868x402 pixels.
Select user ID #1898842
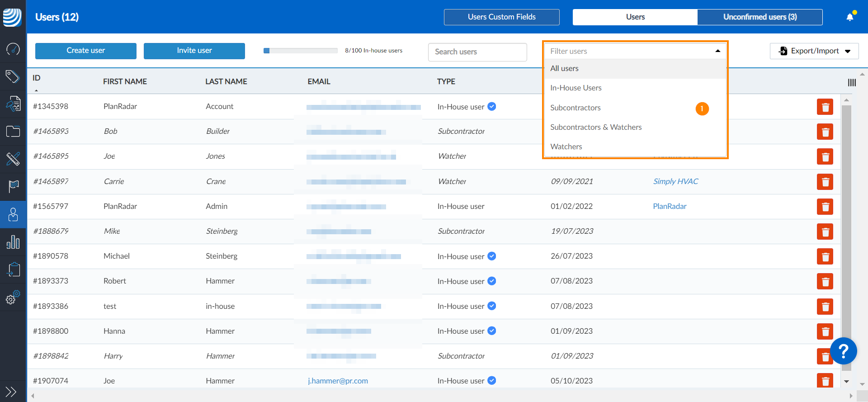pyautogui.click(x=51, y=356)
